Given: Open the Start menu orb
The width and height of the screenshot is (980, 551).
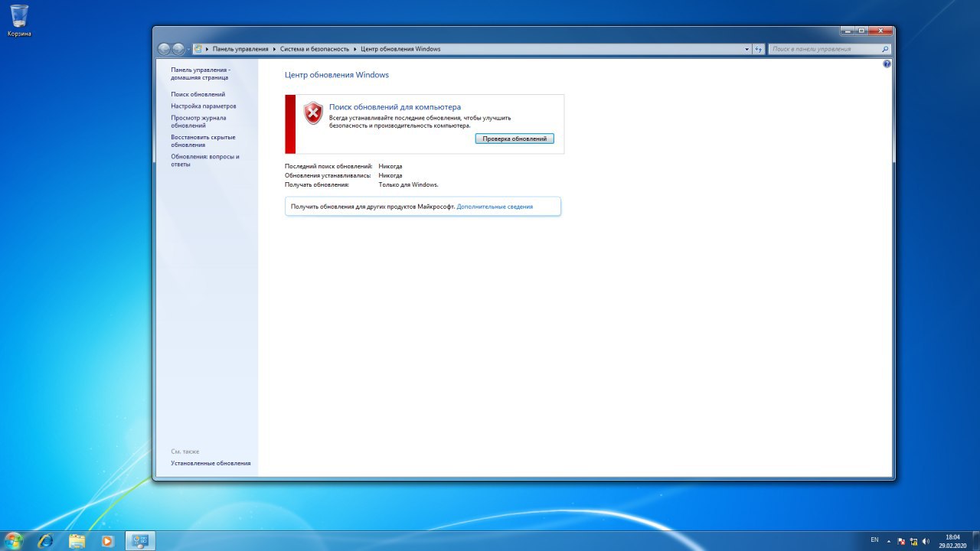Looking at the screenshot, I should 14,541.
